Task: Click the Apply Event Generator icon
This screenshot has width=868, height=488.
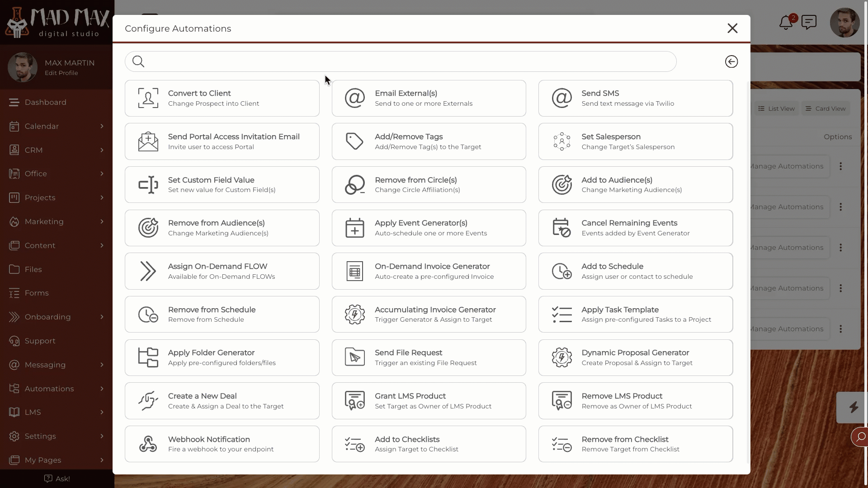Action: click(355, 228)
